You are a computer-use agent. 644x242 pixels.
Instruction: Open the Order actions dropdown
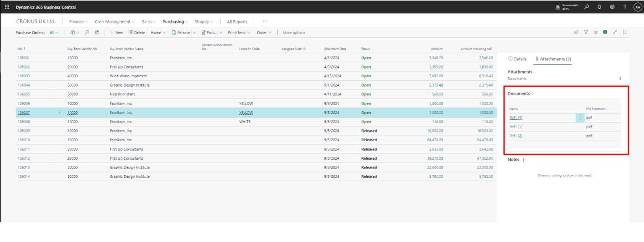(264, 32)
